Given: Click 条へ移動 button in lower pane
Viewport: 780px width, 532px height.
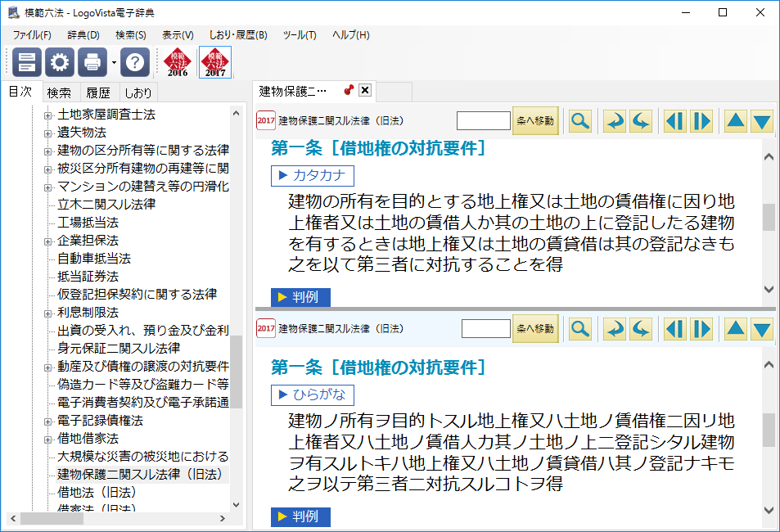Looking at the screenshot, I should tap(535, 329).
